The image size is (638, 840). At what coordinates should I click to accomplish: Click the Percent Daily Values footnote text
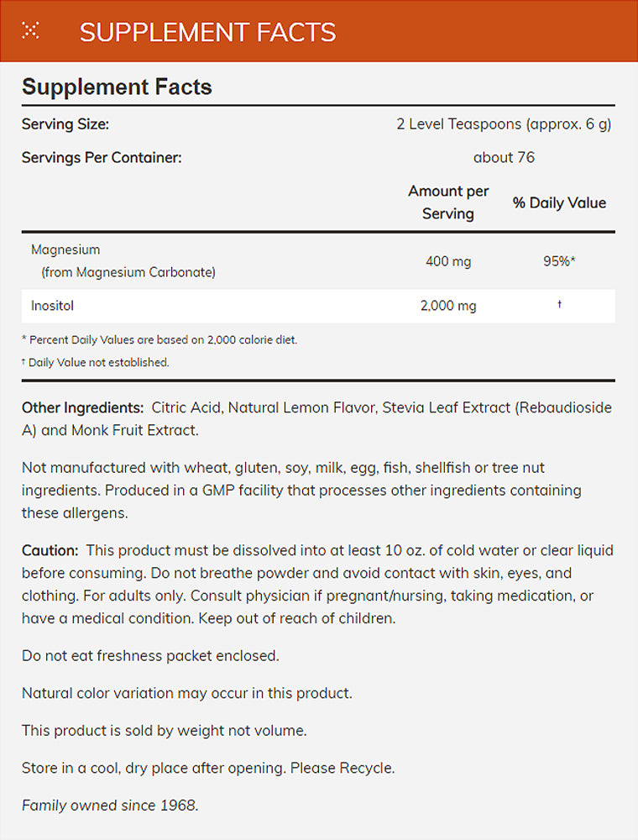[x=159, y=340]
